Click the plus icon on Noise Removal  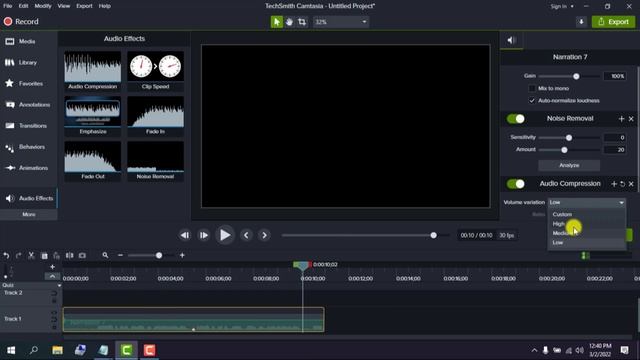(x=622, y=119)
